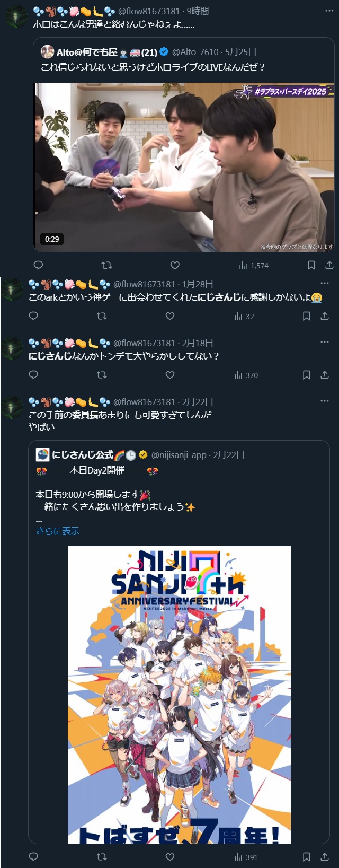View analytics showing 1,574 views

pos(253,265)
